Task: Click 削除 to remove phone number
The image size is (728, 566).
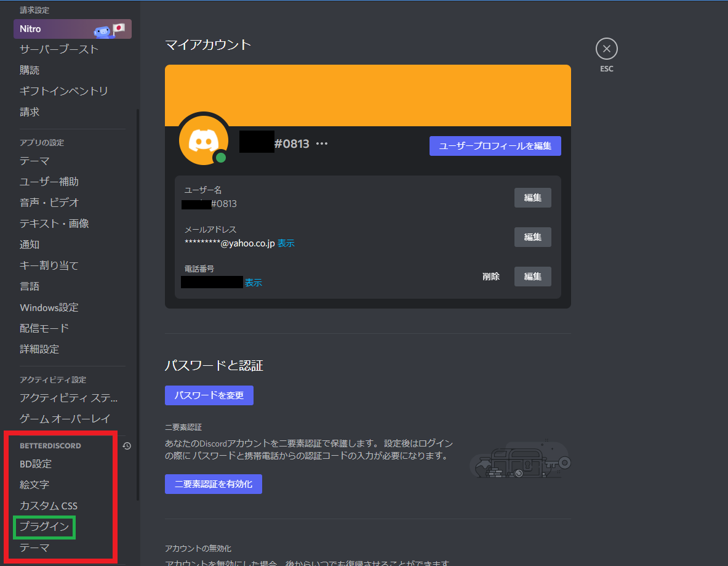Action: pyautogui.click(x=490, y=277)
